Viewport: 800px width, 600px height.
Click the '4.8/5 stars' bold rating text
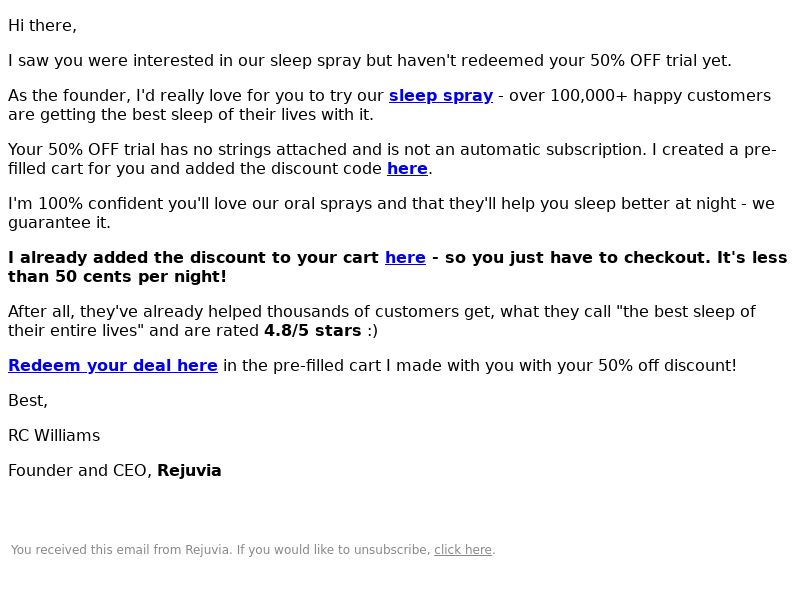coord(313,331)
